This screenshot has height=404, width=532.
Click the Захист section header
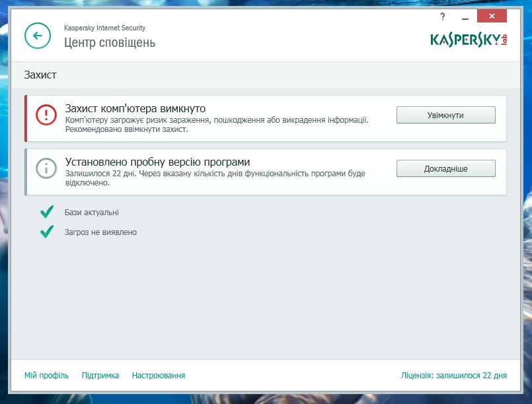(x=40, y=75)
